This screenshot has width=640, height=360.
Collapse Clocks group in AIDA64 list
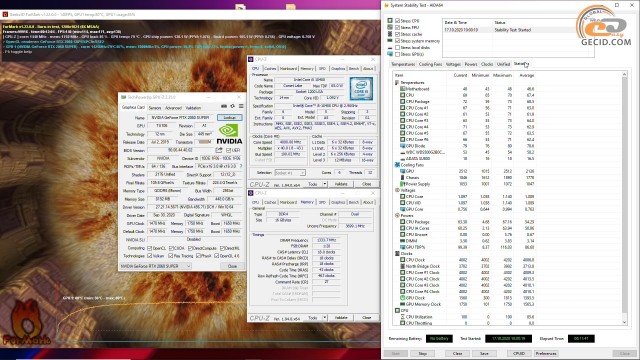click(x=397, y=253)
